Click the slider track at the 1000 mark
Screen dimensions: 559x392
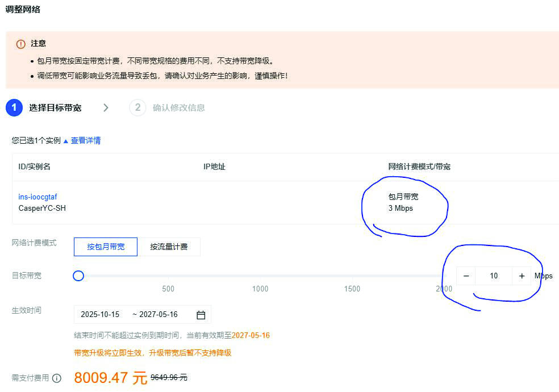pos(260,276)
